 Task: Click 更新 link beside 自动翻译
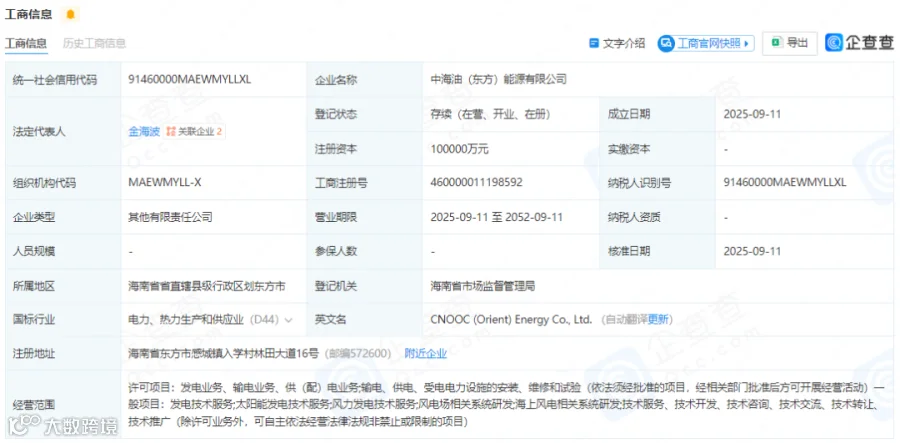(658, 320)
